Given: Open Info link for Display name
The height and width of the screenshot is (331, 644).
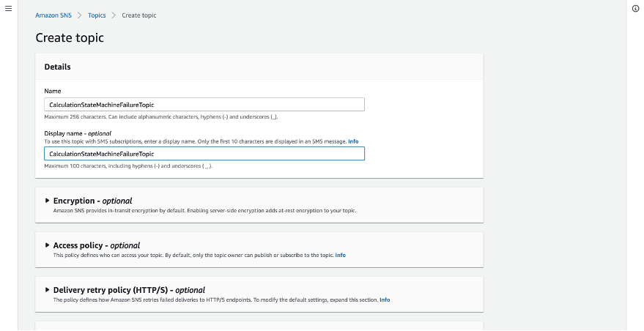Looking at the screenshot, I should click(x=353, y=141).
